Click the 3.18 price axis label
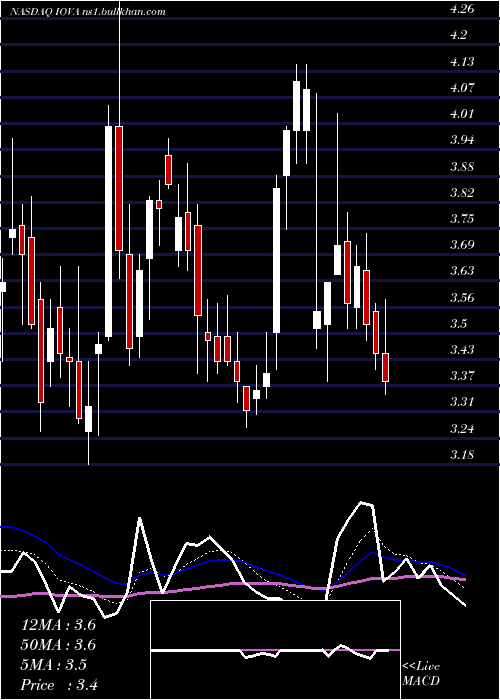 tap(462, 455)
